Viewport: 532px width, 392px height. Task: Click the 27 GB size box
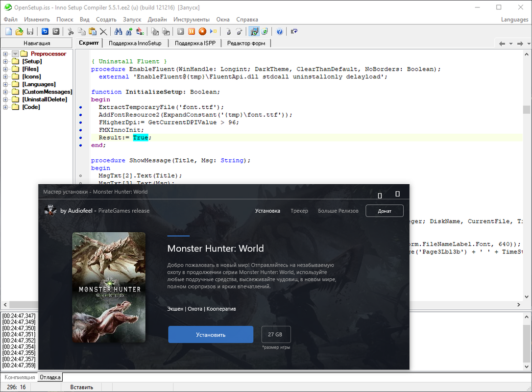tap(276, 335)
